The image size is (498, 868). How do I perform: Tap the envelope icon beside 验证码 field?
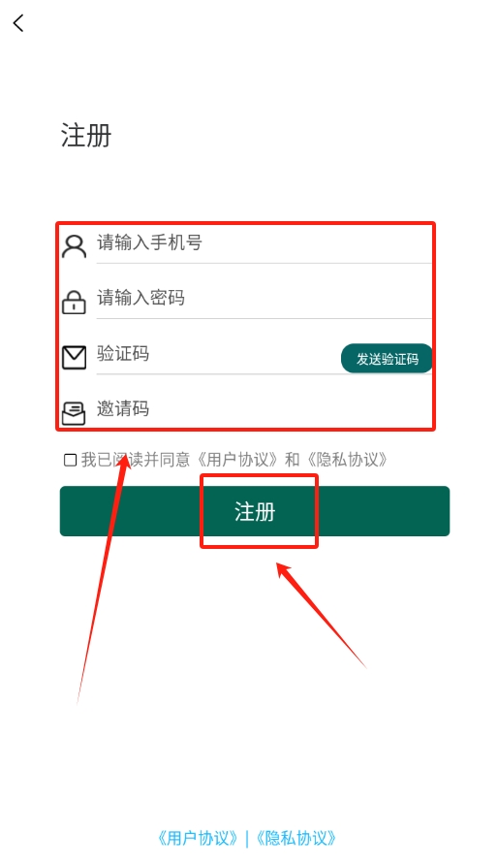click(74, 358)
